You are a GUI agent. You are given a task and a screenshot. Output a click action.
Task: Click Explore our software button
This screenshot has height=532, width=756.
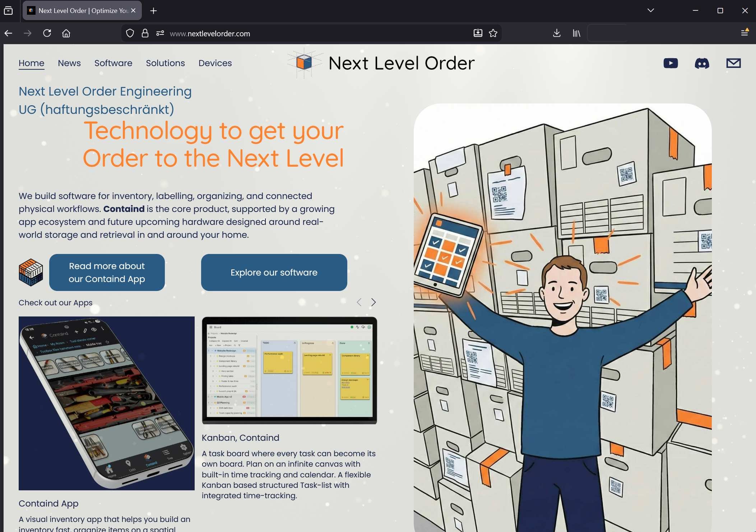pyautogui.click(x=274, y=272)
